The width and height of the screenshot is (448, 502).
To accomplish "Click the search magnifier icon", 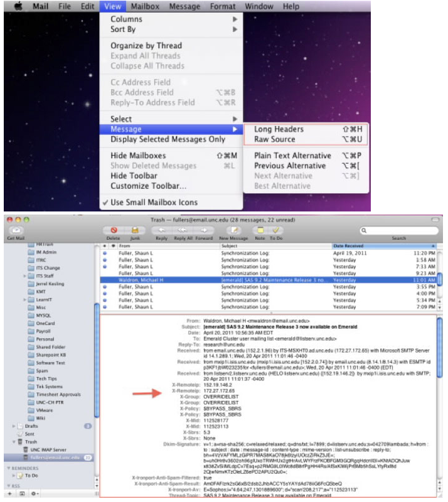I will click(364, 231).
